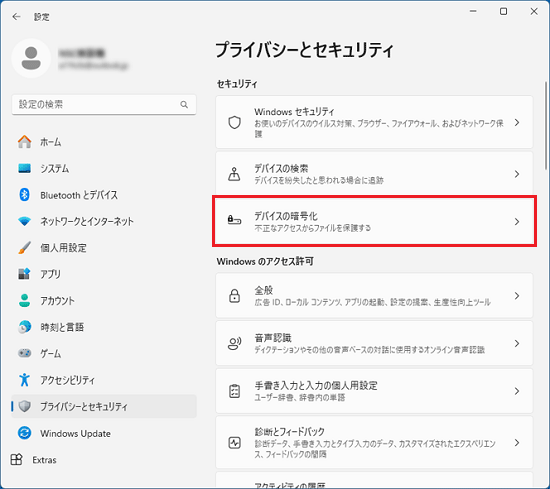The height and width of the screenshot is (489, 550).
Task: Click the 診断とフィードバック pulse icon
Action: [x=234, y=443]
